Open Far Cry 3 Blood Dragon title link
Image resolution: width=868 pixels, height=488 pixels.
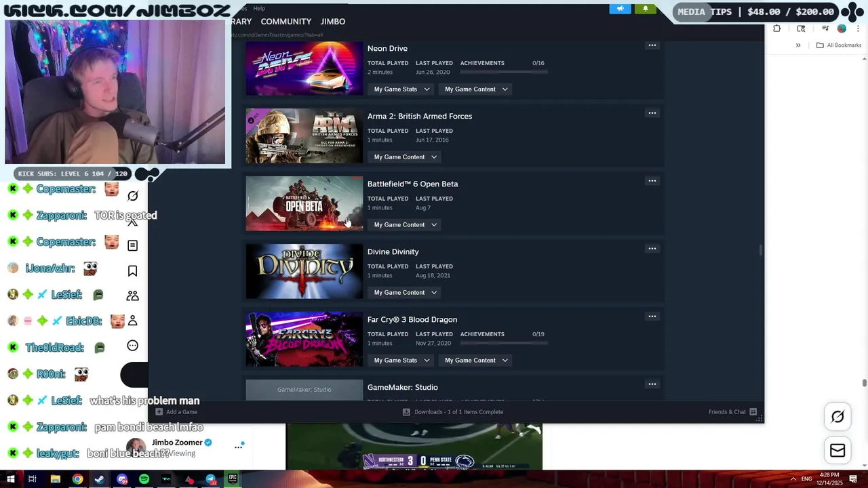[412, 319]
